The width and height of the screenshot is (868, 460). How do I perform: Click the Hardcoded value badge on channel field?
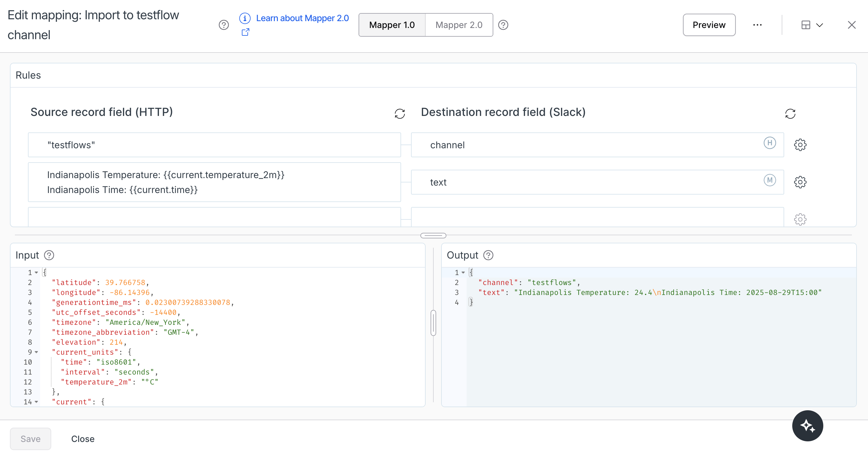[770, 143]
